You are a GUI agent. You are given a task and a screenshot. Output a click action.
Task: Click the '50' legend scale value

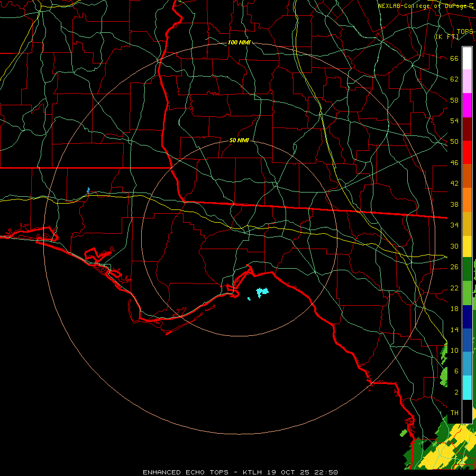[454, 142]
